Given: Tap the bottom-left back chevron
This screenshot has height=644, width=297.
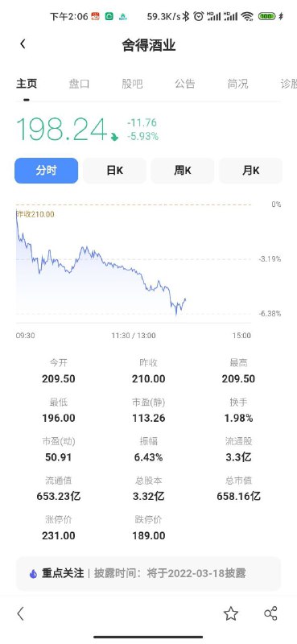Looking at the screenshot, I should [x=21, y=613].
